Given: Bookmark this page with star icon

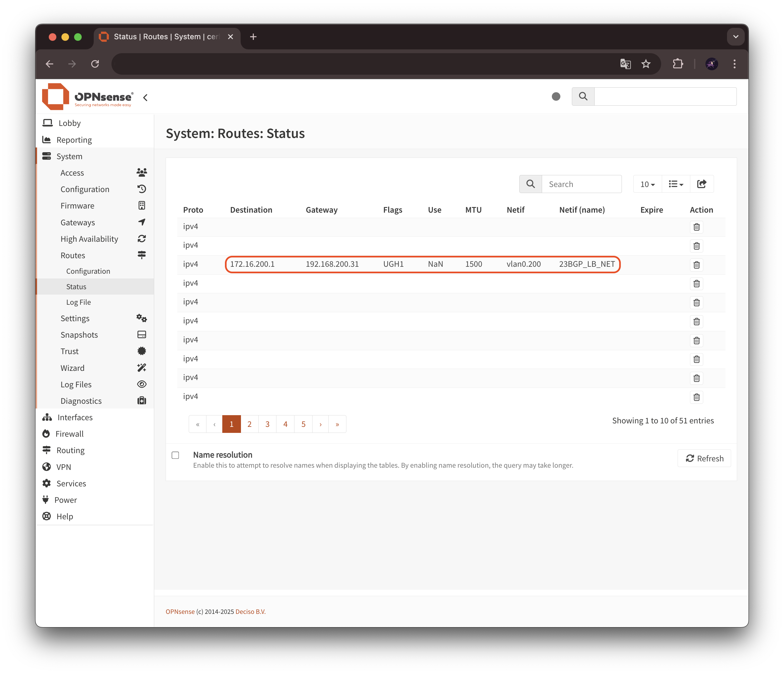Looking at the screenshot, I should [x=646, y=64].
